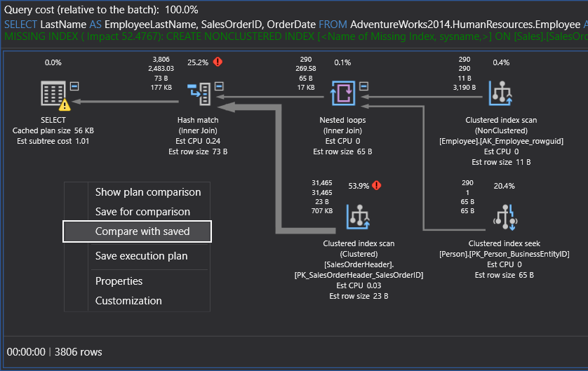Click the Nested loops (Inner Join) label

click(342, 125)
